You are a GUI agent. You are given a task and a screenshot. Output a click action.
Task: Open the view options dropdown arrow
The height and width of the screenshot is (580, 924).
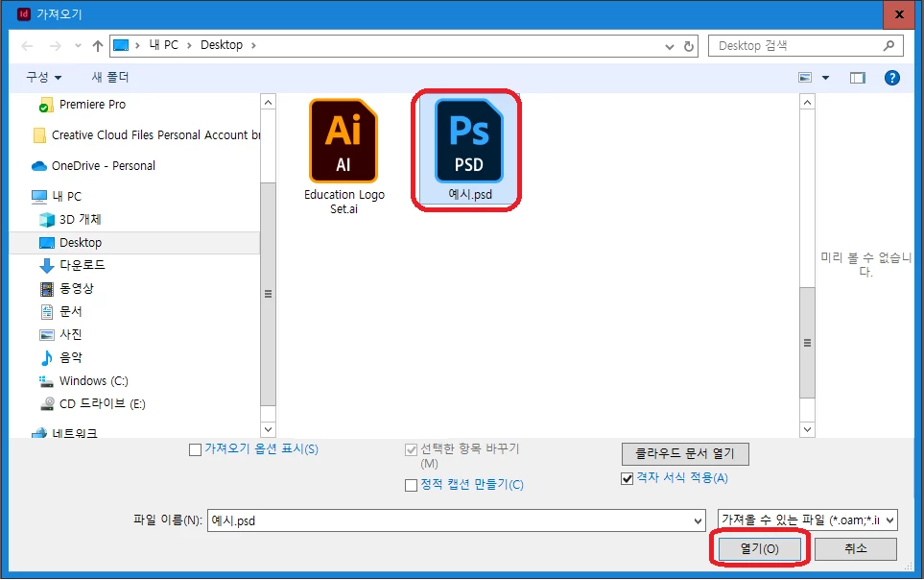825,77
